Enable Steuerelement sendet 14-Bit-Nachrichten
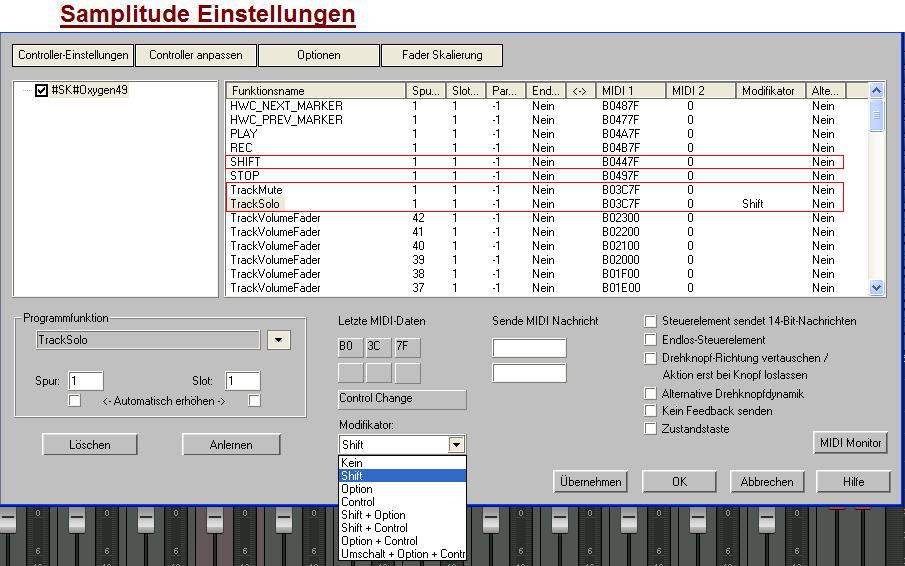 650,321
